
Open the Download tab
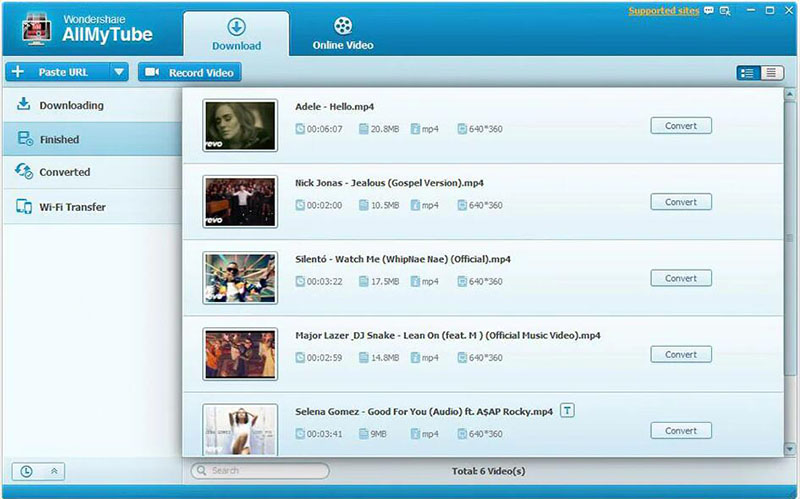pyautogui.click(x=236, y=34)
